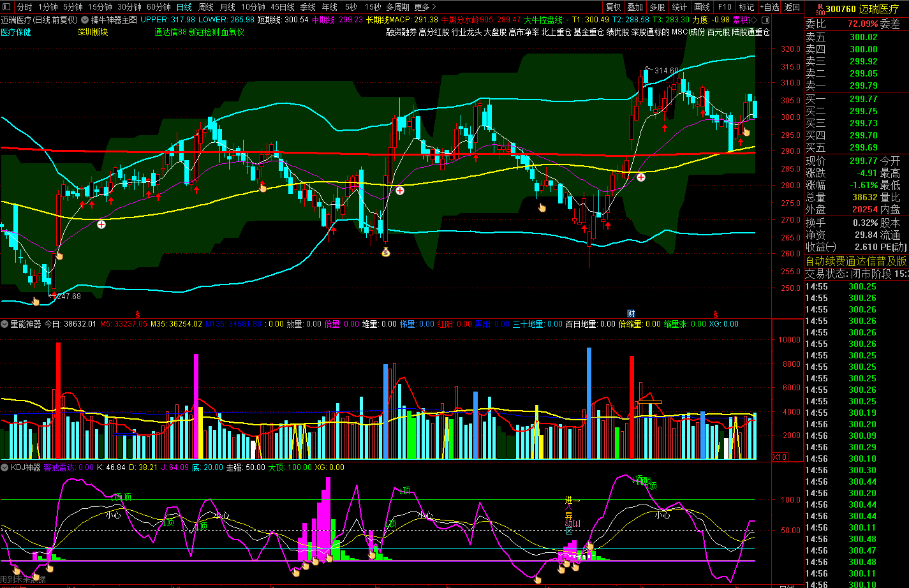Click the 返回 back button
This screenshot has width=909, height=588.
[792, 7]
